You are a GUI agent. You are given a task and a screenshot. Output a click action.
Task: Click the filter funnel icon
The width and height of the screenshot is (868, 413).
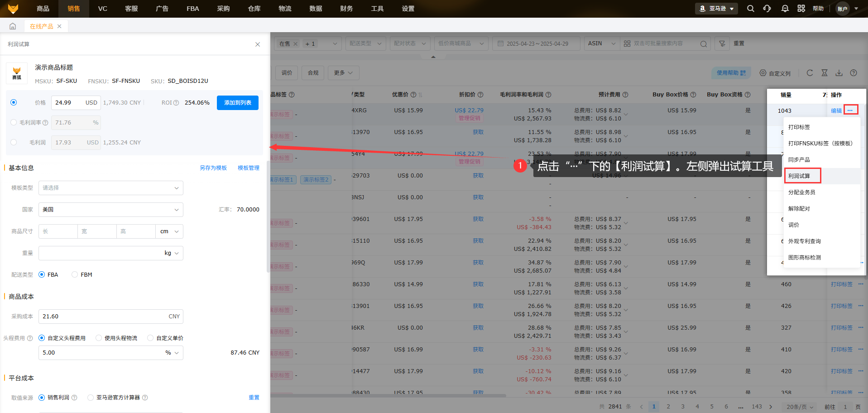(x=722, y=43)
